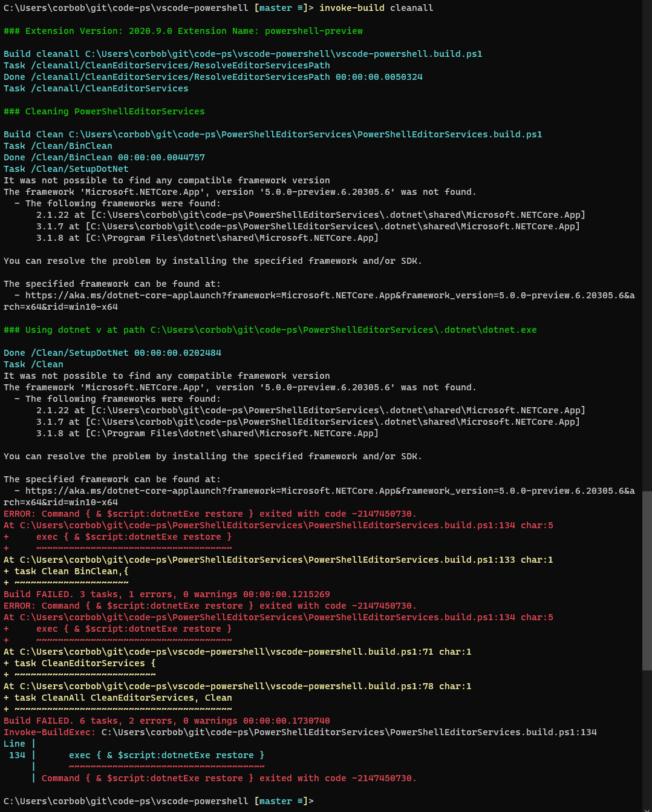Select the Cleaning PowerShellEditorServices section header
652x812 pixels.
point(104,111)
